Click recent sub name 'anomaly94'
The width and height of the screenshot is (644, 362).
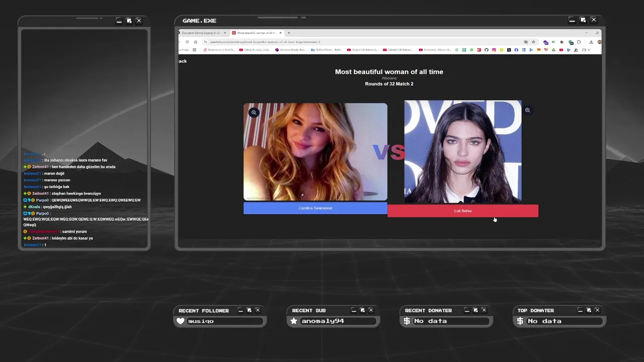coord(323,321)
